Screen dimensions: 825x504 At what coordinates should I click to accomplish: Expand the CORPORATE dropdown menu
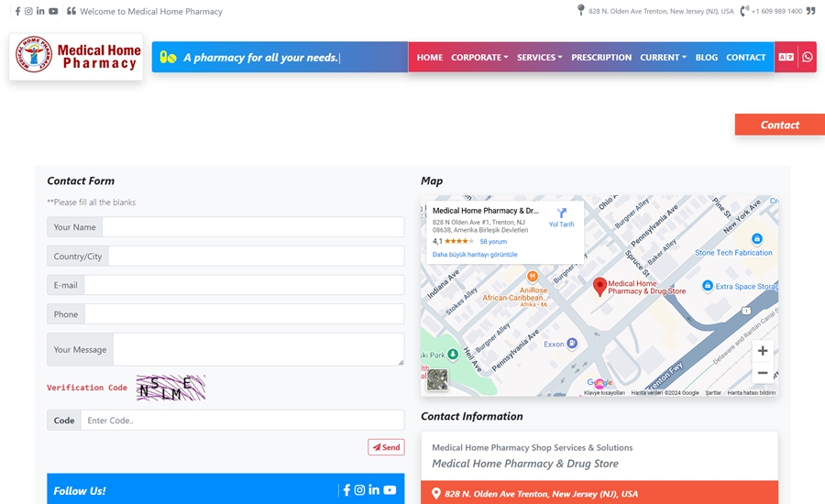click(479, 57)
